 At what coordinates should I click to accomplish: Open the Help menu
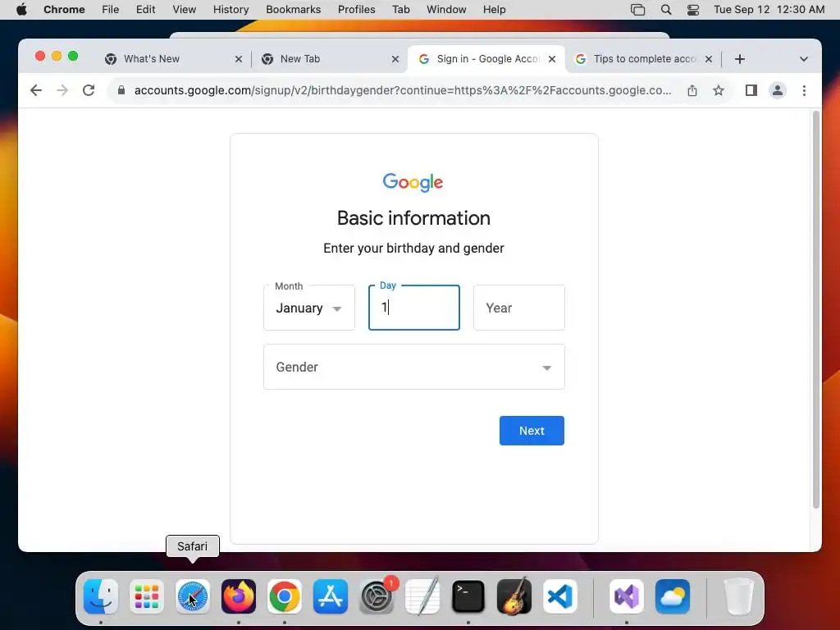494,10
